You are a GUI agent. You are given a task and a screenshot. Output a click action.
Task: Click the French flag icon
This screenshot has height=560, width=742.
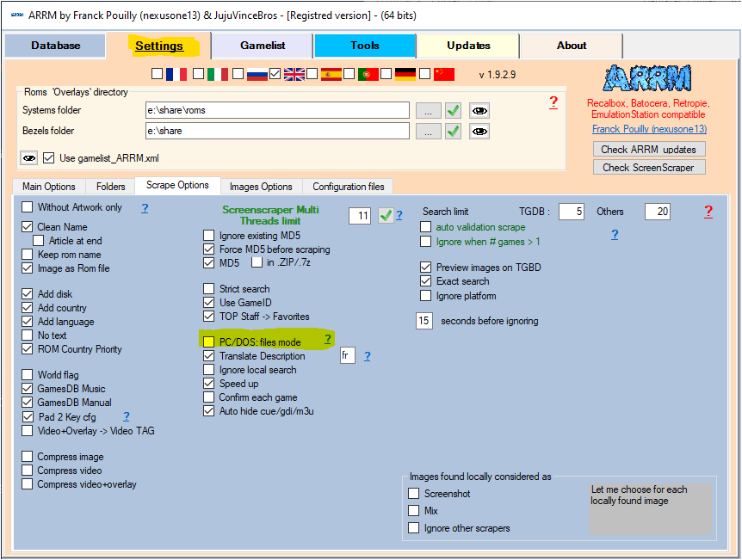[x=176, y=74]
